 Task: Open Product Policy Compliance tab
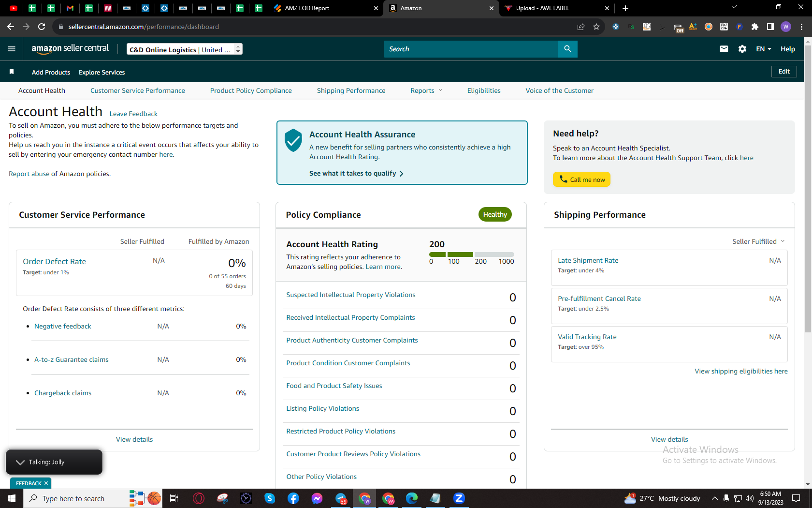click(x=251, y=90)
